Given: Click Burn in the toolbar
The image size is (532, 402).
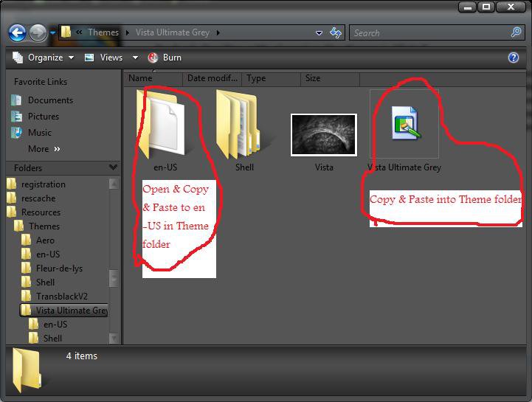Looking at the screenshot, I should click(x=165, y=58).
